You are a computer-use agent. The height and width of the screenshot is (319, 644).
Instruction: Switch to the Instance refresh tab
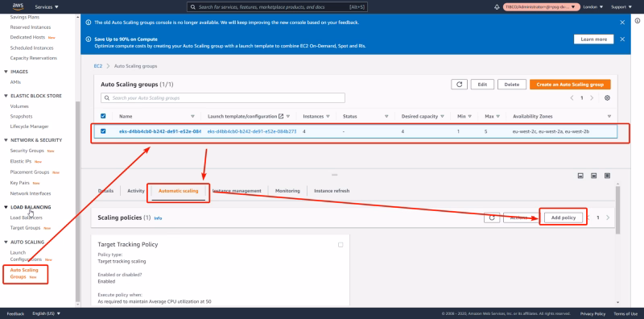click(x=332, y=191)
